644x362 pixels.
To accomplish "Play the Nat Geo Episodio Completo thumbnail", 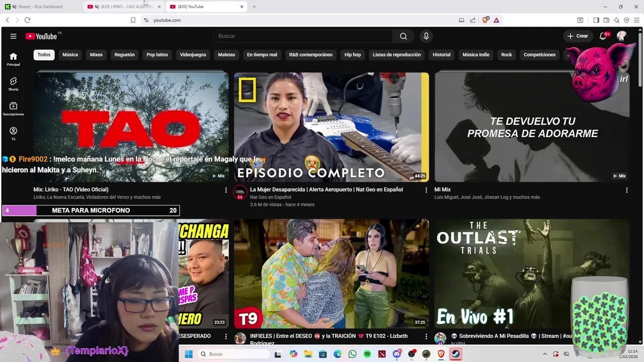I will (x=332, y=127).
